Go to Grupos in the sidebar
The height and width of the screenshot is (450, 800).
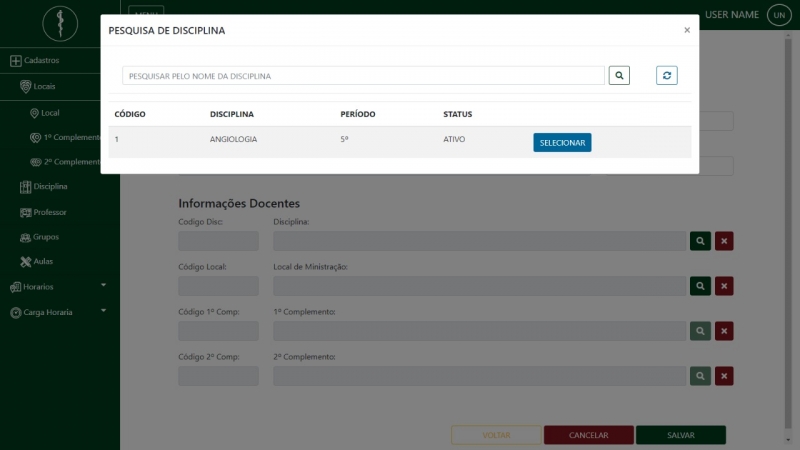(45, 237)
